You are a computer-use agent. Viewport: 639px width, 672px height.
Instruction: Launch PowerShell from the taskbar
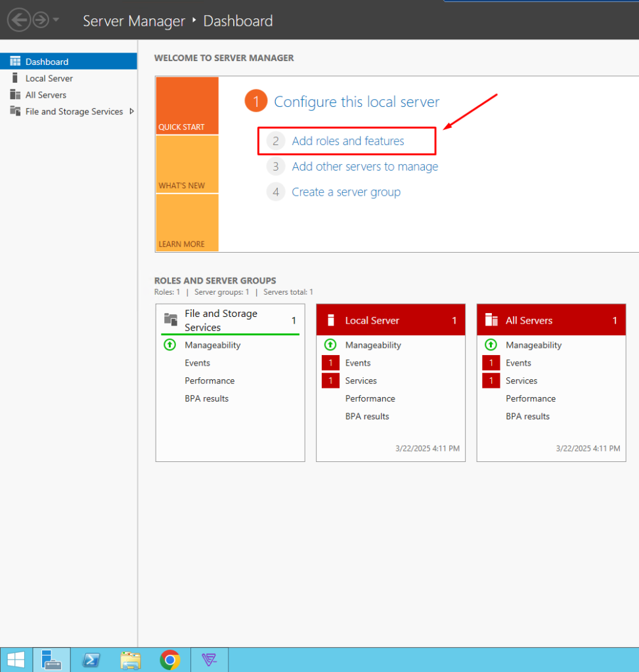[x=91, y=660]
